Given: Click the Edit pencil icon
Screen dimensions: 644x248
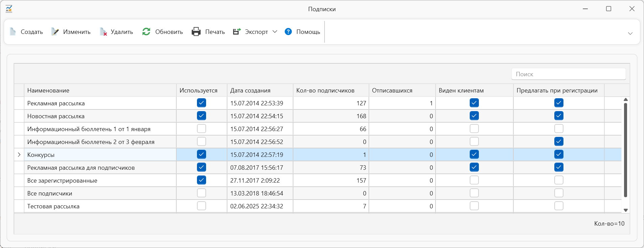Looking at the screenshot, I should point(55,32).
